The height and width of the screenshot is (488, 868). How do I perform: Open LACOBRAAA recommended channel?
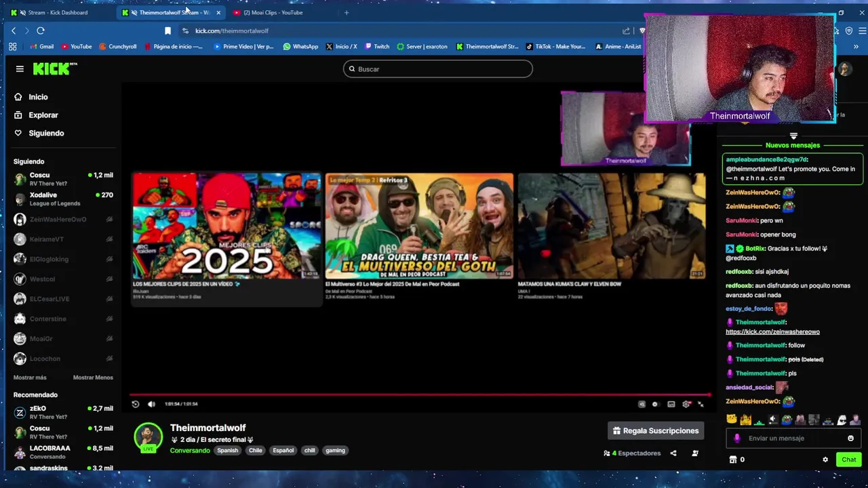click(x=63, y=451)
